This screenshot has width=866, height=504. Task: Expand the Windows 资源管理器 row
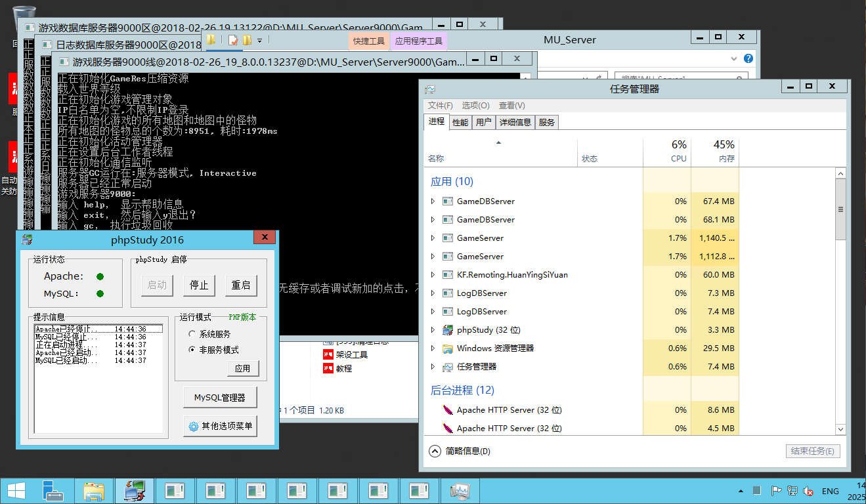point(432,348)
